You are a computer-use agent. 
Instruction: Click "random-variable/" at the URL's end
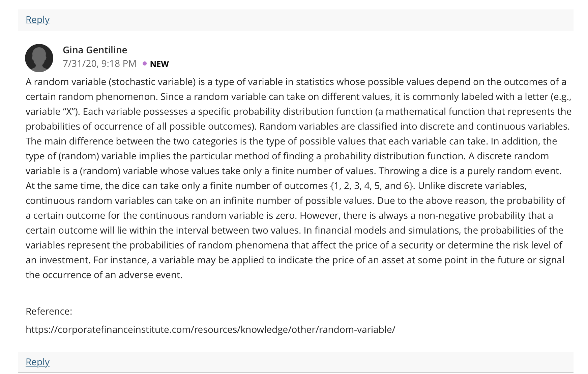357,329
